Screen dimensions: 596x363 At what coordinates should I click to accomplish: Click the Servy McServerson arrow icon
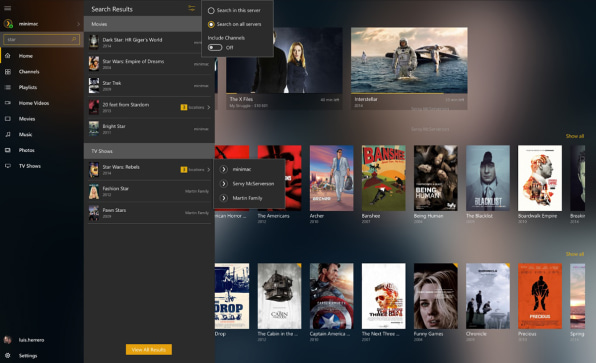coord(224,184)
